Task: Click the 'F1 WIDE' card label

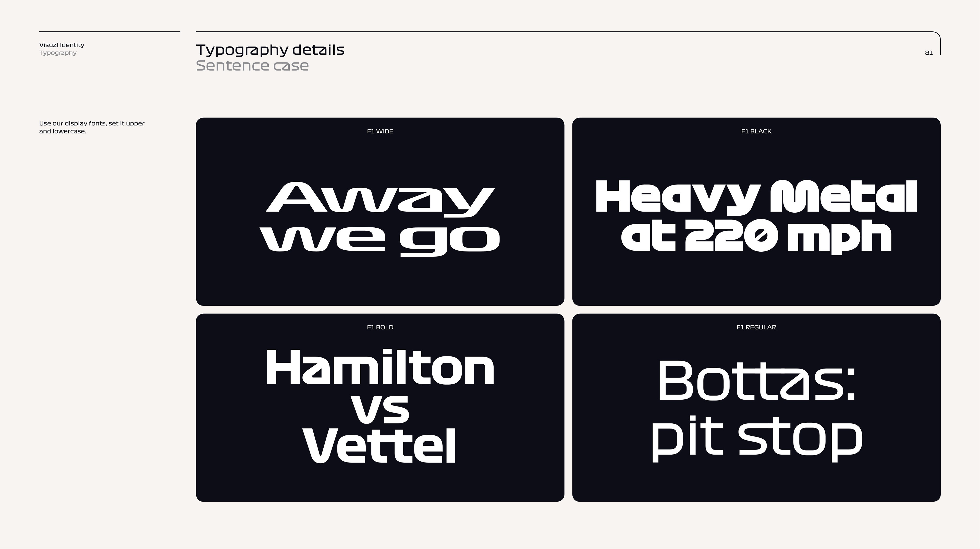Action: (x=380, y=131)
